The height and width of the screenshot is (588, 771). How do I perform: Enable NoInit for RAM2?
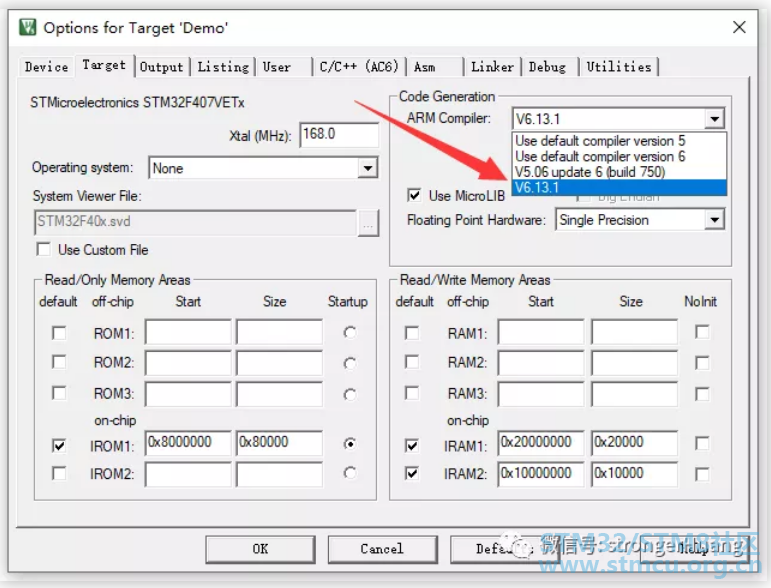[x=702, y=363]
